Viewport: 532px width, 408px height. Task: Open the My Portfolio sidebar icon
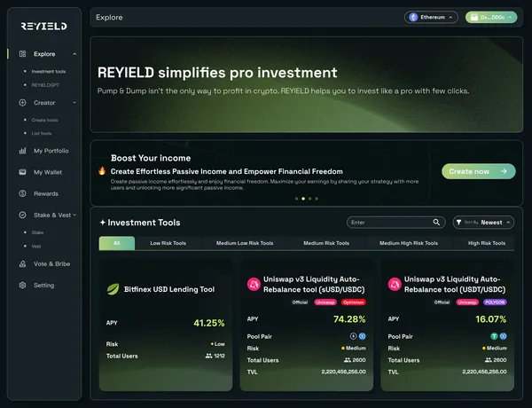[23, 151]
